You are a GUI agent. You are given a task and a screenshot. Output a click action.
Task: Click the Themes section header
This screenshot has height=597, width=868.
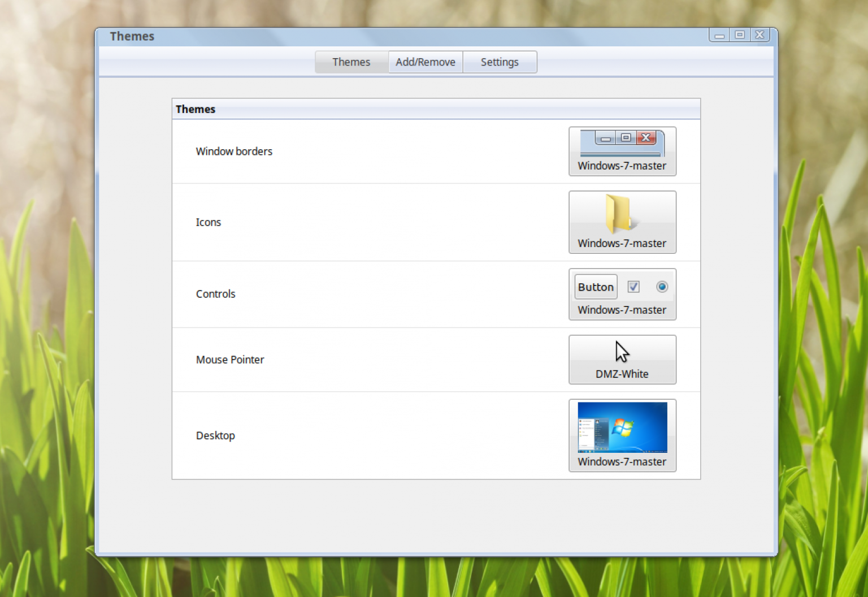[x=195, y=109]
